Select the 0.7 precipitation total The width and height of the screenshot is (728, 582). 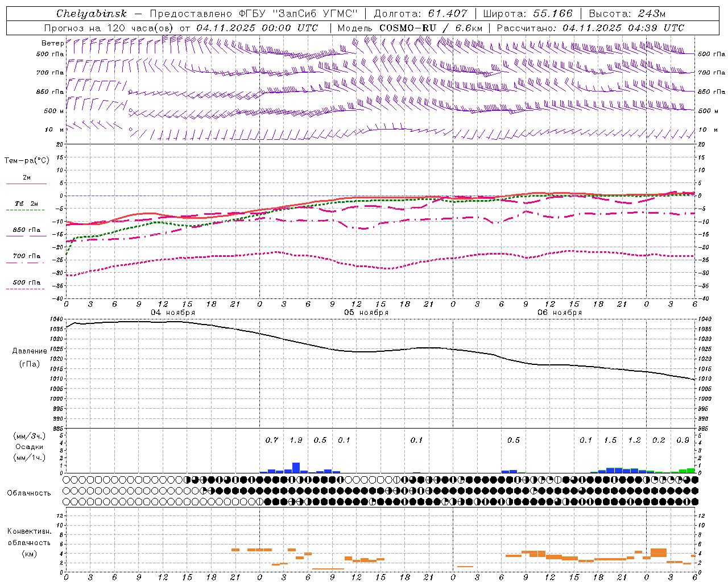click(x=272, y=440)
